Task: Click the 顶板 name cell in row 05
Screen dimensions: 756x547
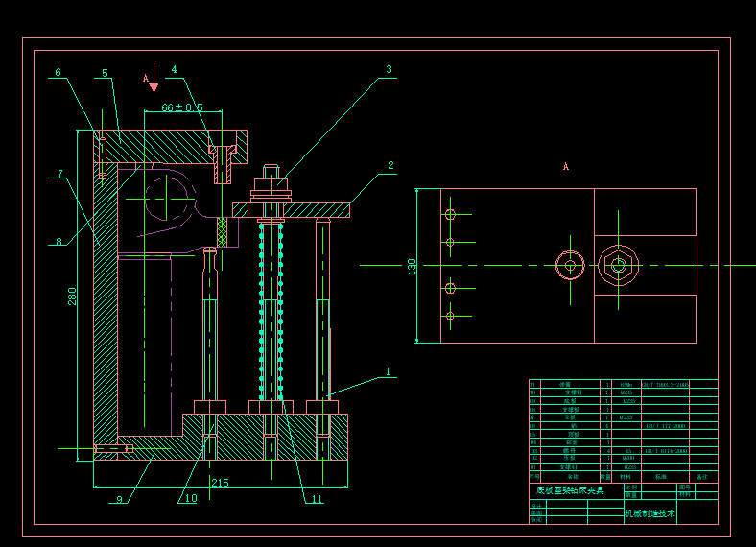Action: point(573,434)
